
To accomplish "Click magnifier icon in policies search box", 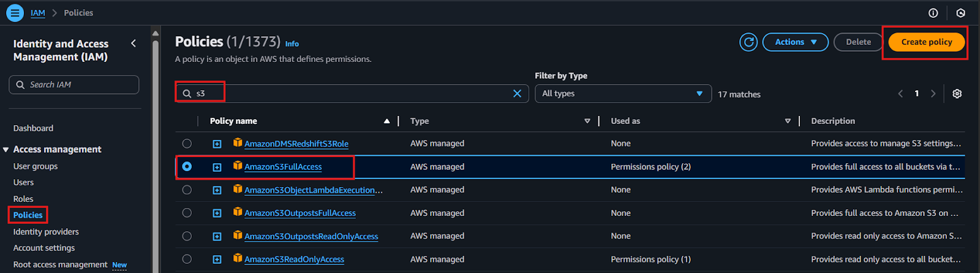I will coord(187,93).
